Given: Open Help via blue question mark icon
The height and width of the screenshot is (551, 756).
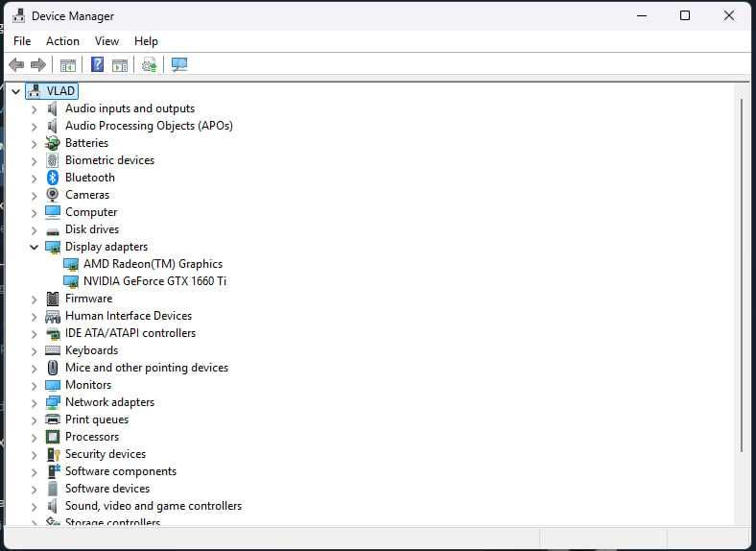Looking at the screenshot, I should (x=98, y=64).
